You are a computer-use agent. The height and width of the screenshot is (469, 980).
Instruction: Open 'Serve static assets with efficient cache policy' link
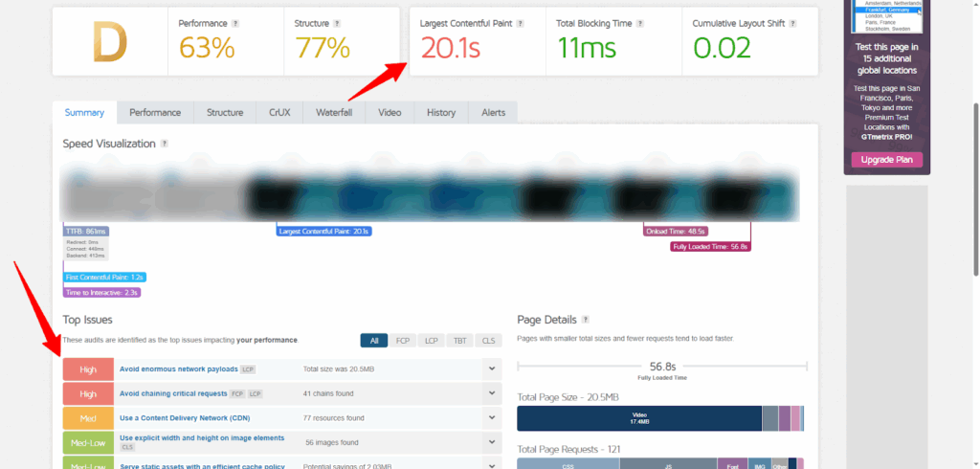tap(202, 466)
